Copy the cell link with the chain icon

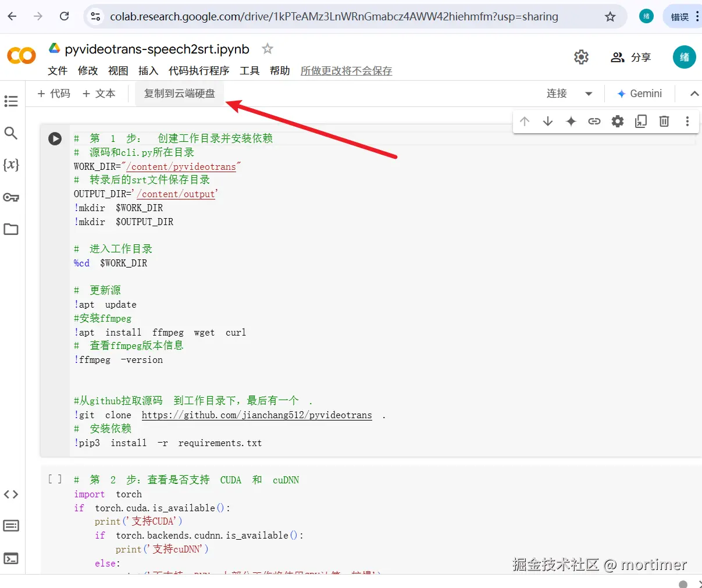[594, 121]
